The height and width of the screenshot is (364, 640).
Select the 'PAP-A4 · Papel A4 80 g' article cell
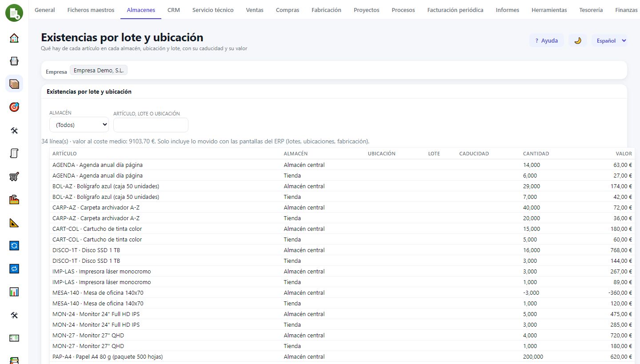[108, 356]
